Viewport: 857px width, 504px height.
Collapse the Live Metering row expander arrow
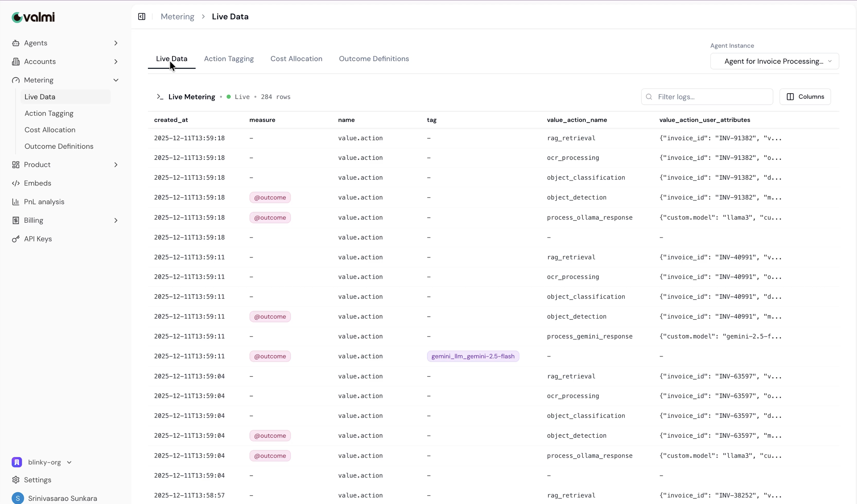click(x=160, y=96)
